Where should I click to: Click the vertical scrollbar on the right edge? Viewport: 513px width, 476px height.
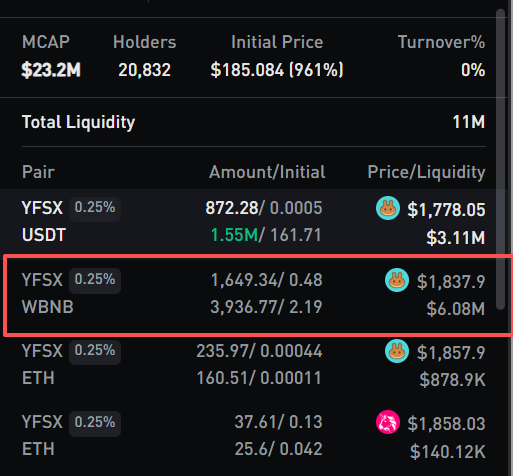pos(500,159)
